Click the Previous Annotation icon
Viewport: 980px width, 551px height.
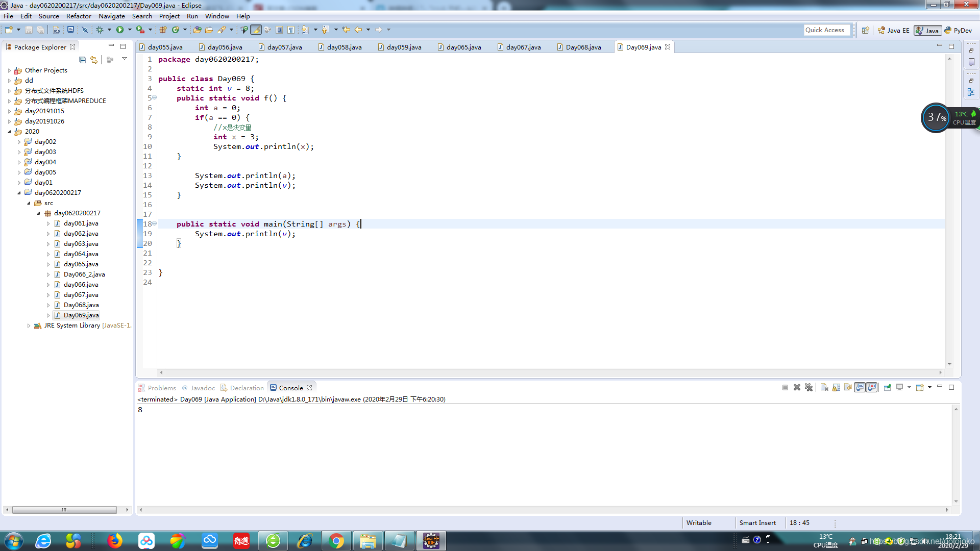pyautogui.click(x=326, y=30)
